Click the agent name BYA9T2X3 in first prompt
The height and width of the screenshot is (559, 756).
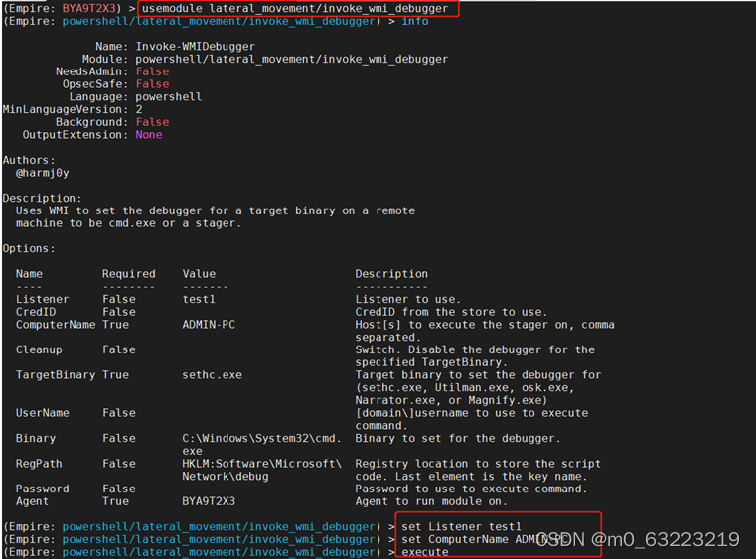88,8
